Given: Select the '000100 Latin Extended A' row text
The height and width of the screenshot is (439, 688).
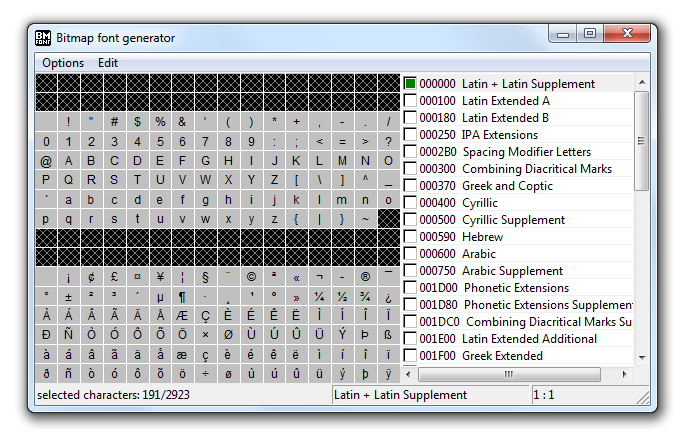Looking at the screenshot, I should point(484,101).
